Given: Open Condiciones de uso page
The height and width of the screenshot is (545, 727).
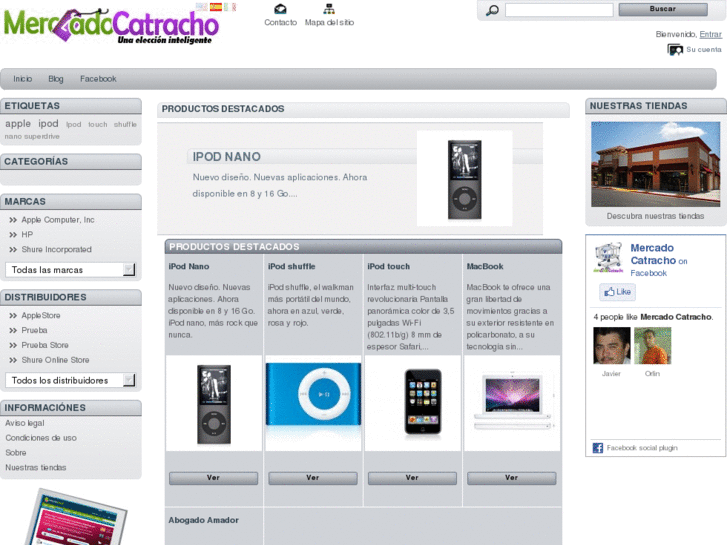Looking at the screenshot, I should [x=41, y=438].
